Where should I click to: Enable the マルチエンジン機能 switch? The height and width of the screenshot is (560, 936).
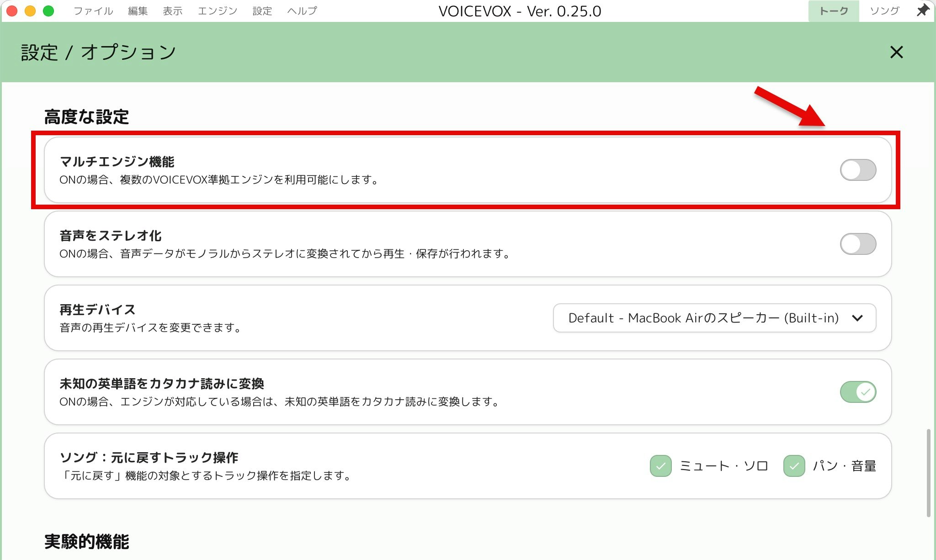click(x=858, y=170)
